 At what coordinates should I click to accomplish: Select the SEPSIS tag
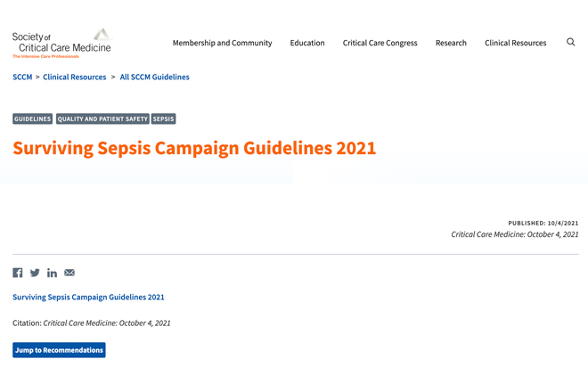click(x=164, y=118)
